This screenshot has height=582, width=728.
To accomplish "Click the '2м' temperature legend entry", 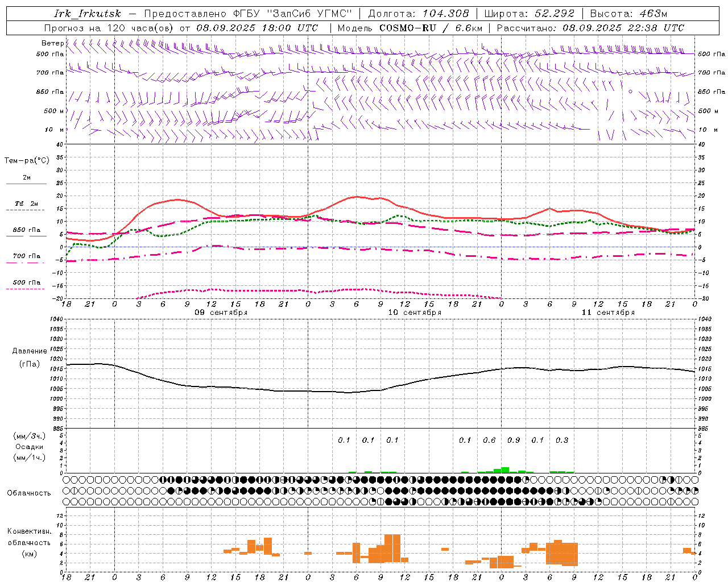I will pyautogui.click(x=27, y=177).
